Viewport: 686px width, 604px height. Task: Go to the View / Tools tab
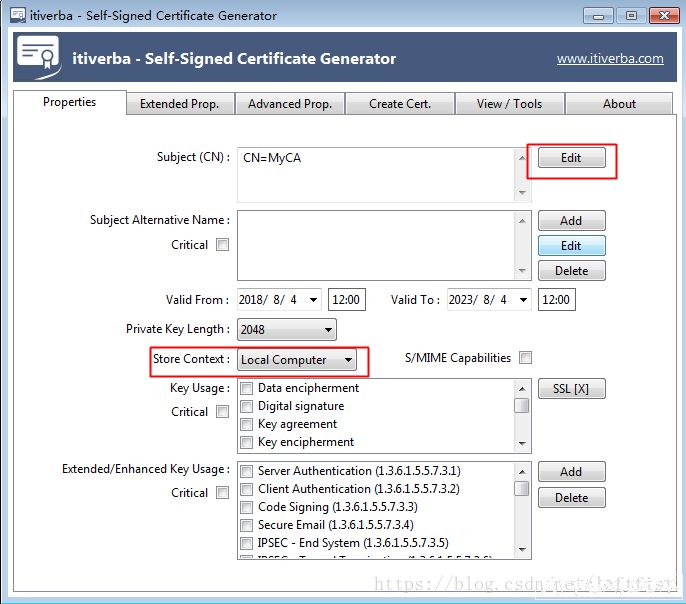click(x=509, y=104)
